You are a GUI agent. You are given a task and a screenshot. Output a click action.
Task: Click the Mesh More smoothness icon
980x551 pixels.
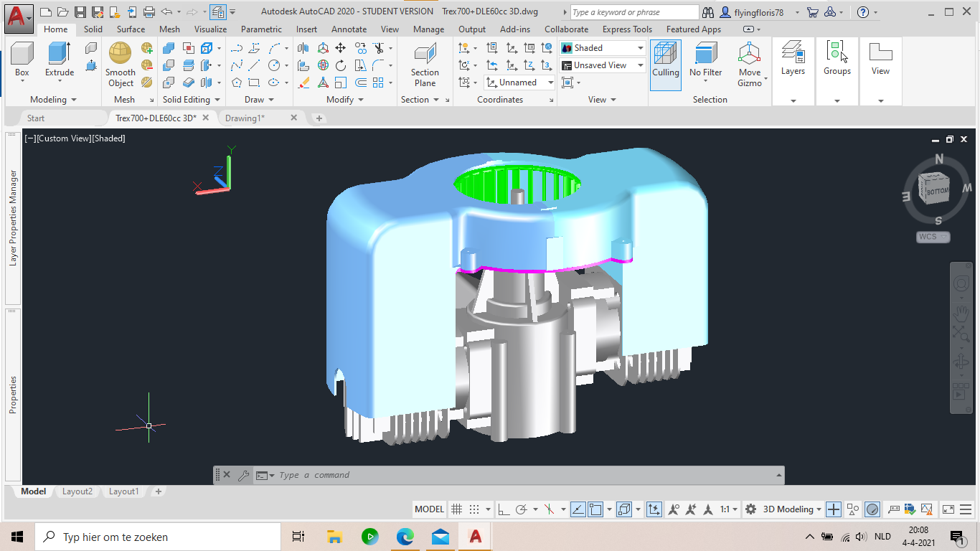pos(146,48)
